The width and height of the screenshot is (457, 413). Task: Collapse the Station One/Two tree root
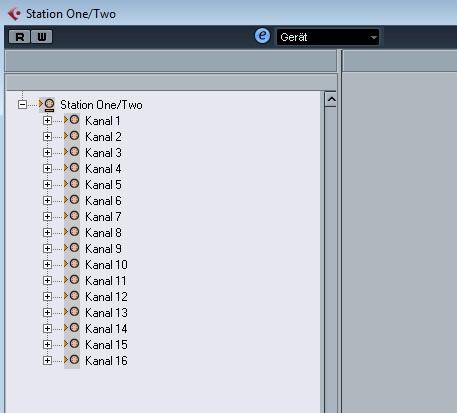22,105
